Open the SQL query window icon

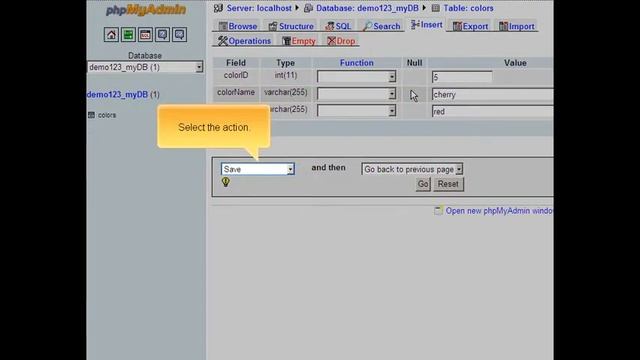coord(145,35)
